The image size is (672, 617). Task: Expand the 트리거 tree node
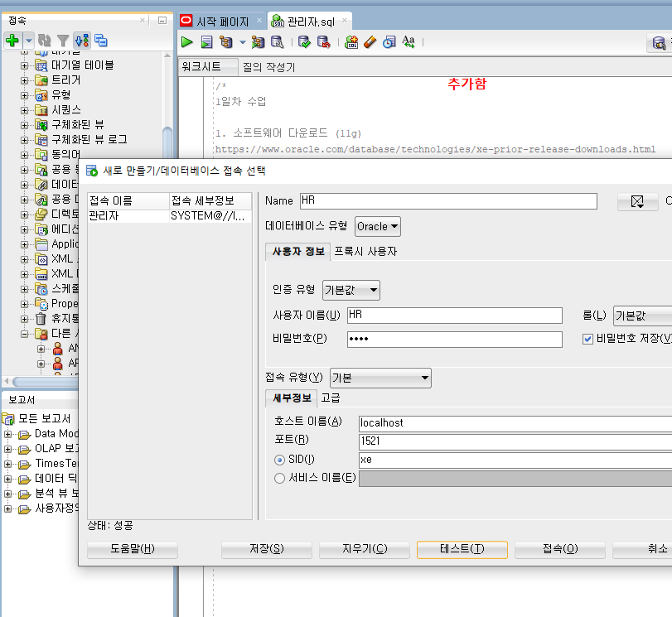point(24,80)
